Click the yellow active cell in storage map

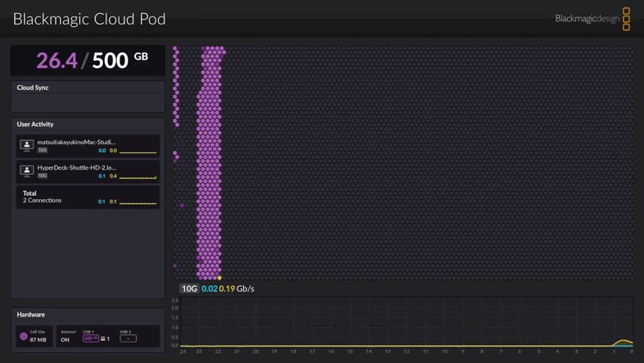pyautogui.click(x=219, y=278)
